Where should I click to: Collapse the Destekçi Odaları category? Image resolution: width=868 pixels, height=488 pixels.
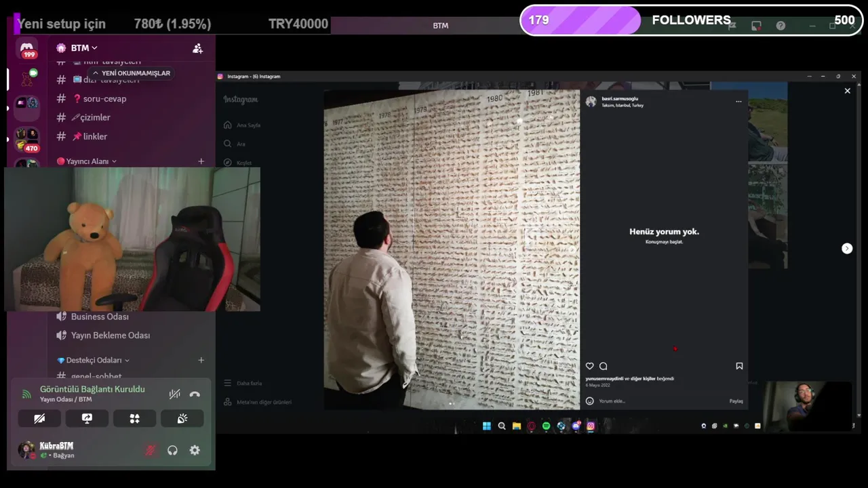(93, 360)
